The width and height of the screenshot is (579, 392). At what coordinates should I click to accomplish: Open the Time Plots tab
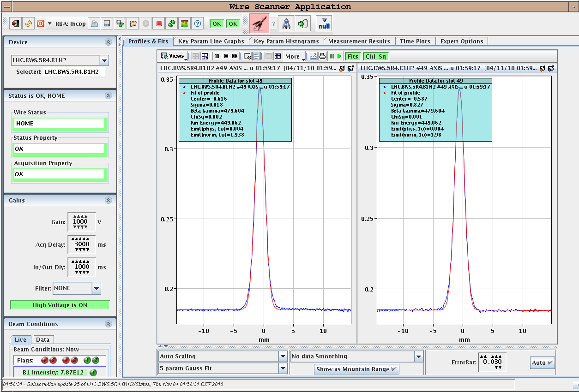click(415, 42)
